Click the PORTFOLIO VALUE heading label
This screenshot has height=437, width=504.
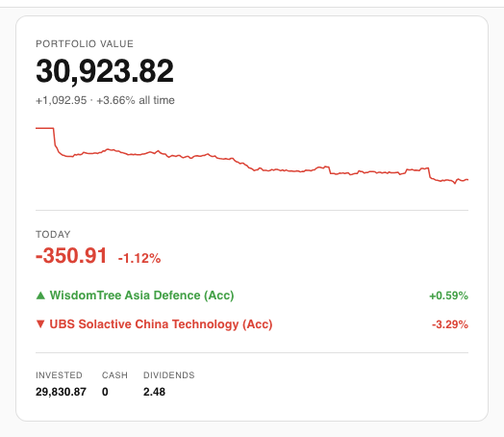[85, 43]
